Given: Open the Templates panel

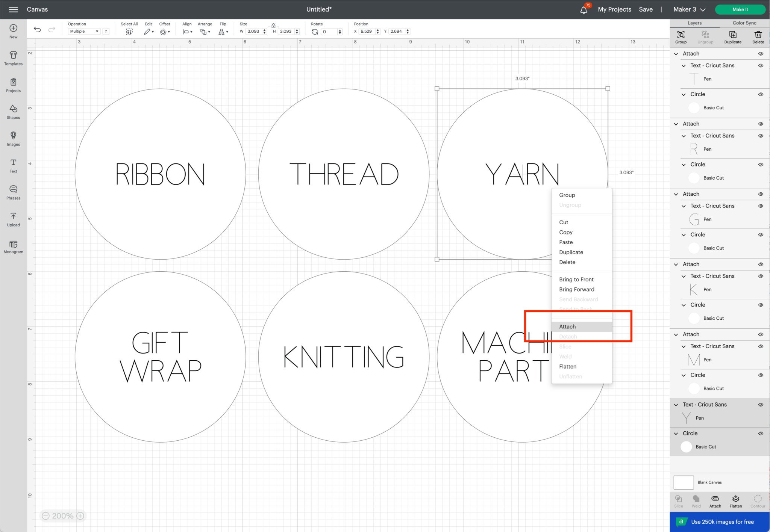Looking at the screenshot, I should (13, 58).
